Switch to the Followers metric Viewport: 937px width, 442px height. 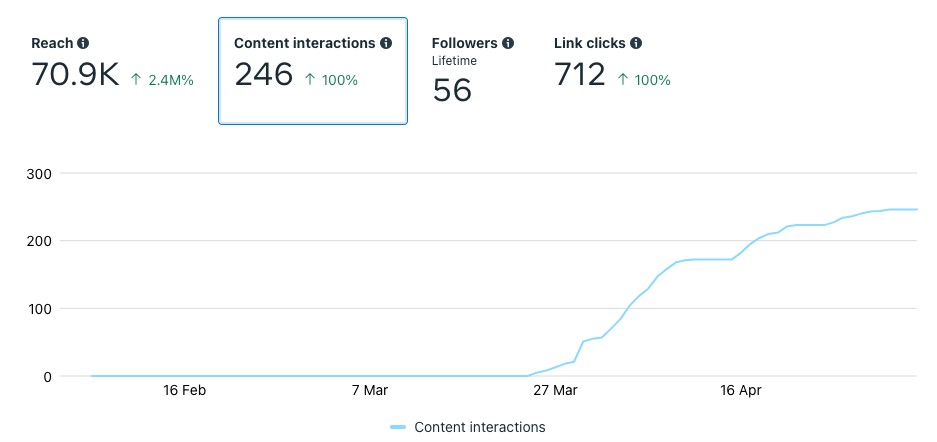point(465,44)
